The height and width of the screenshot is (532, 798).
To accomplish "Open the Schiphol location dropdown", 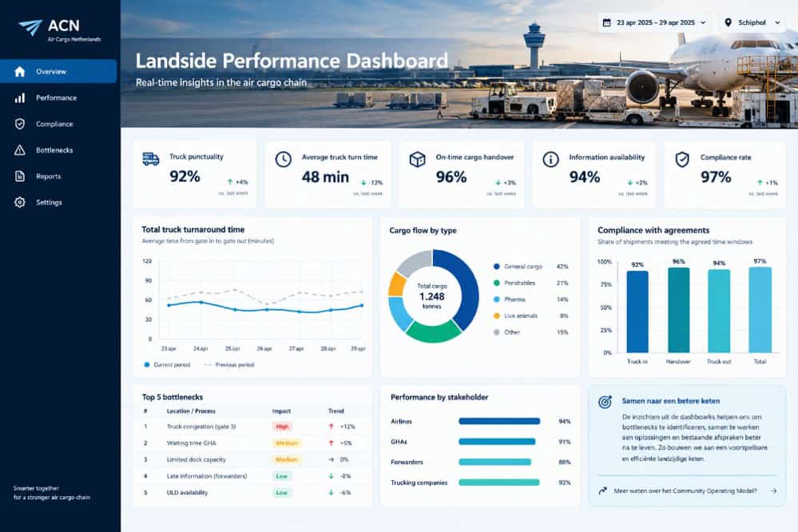I will click(752, 22).
